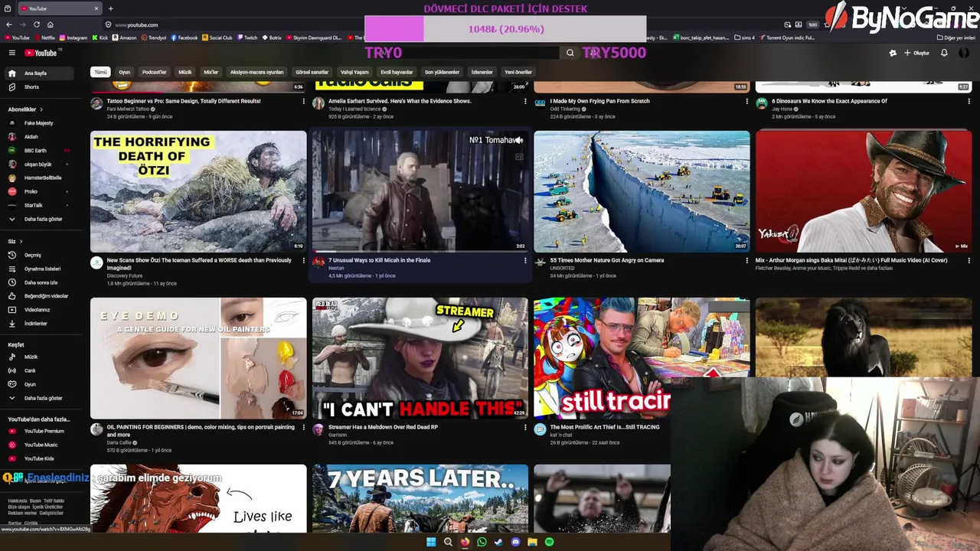Viewport: 980px width, 551px height.
Task: Open the account avatar menu
Action: 964,53
